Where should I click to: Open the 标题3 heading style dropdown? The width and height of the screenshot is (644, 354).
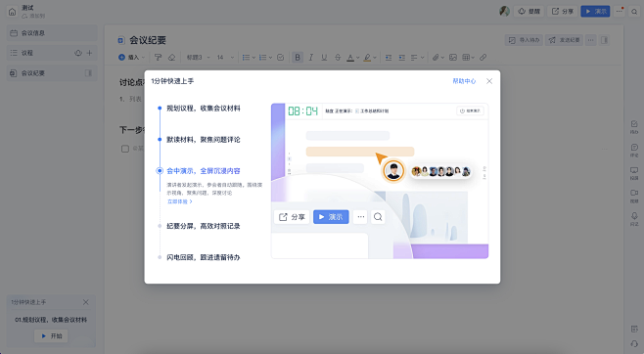point(199,58)
